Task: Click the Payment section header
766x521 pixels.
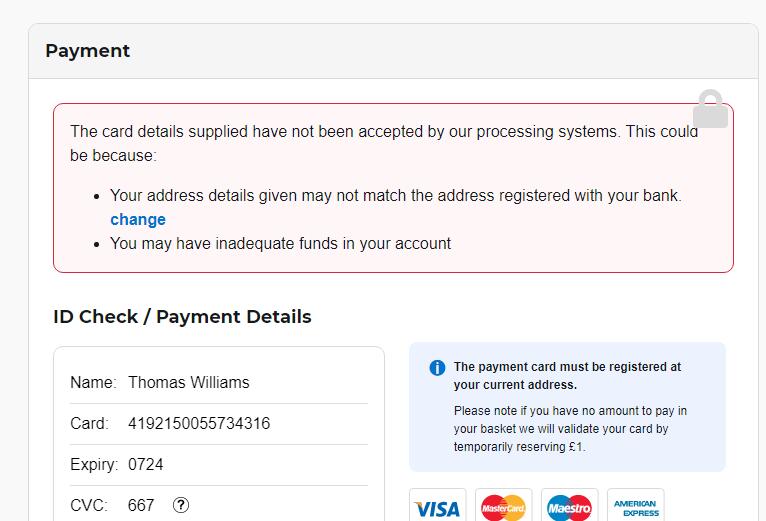Action: [88, 51]
